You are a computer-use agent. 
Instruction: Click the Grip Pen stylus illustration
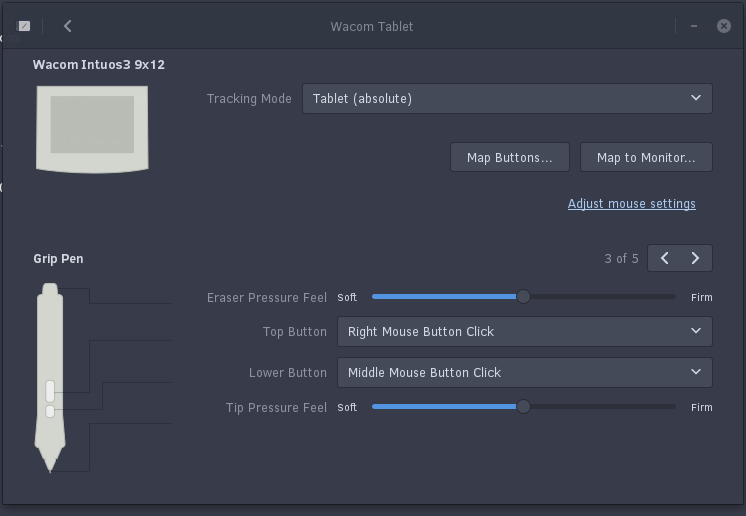point(50,378)
